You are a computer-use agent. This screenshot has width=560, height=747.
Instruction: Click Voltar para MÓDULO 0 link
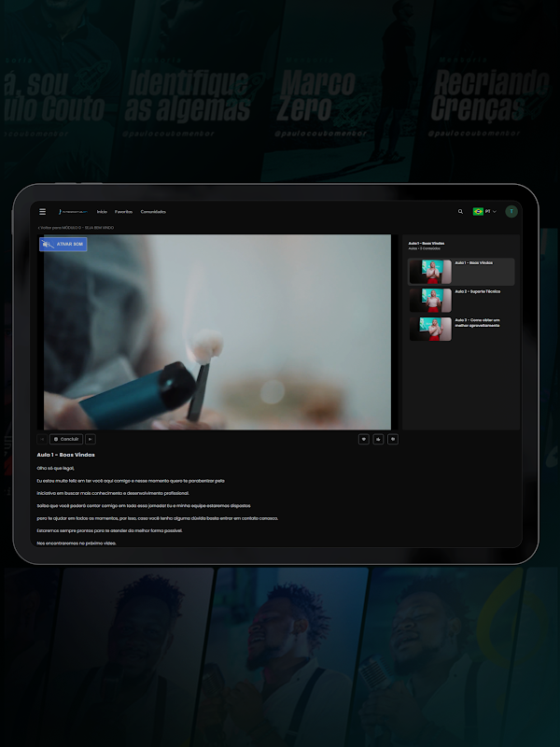click(77, 228)
